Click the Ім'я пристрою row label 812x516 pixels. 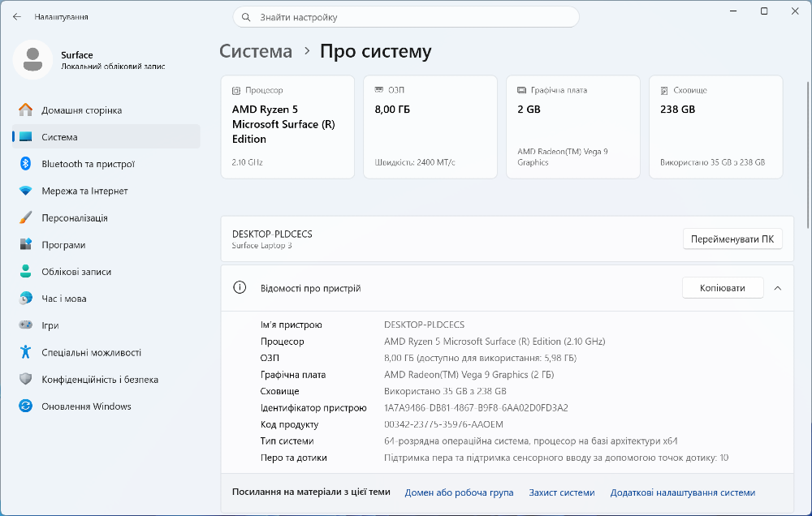[291, 325]
